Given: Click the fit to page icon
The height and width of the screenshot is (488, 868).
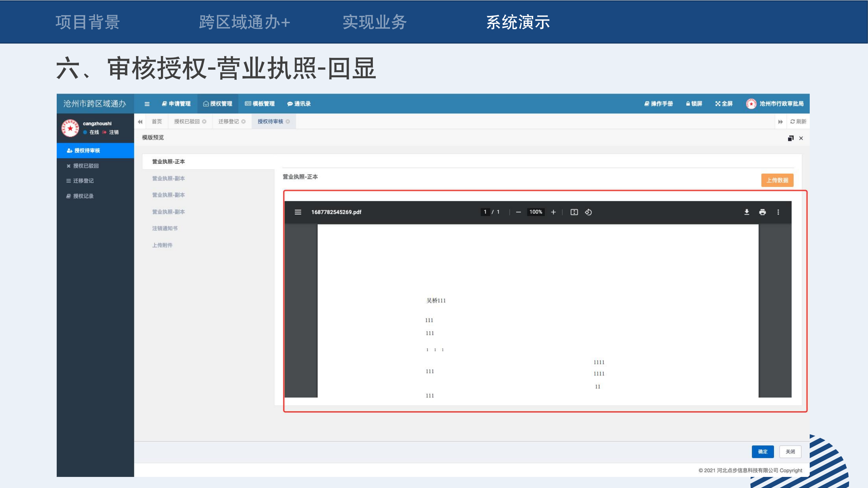Looking at the screenshot, I should click(x=574, y=212).
